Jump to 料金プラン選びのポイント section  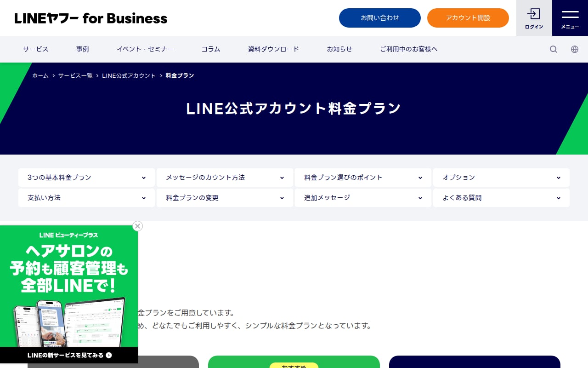pos(363,178)
